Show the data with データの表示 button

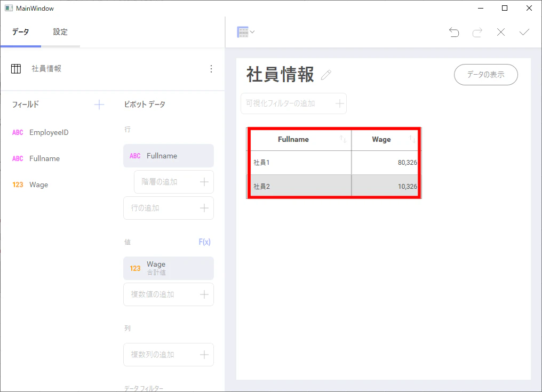[x=485, y=75]
